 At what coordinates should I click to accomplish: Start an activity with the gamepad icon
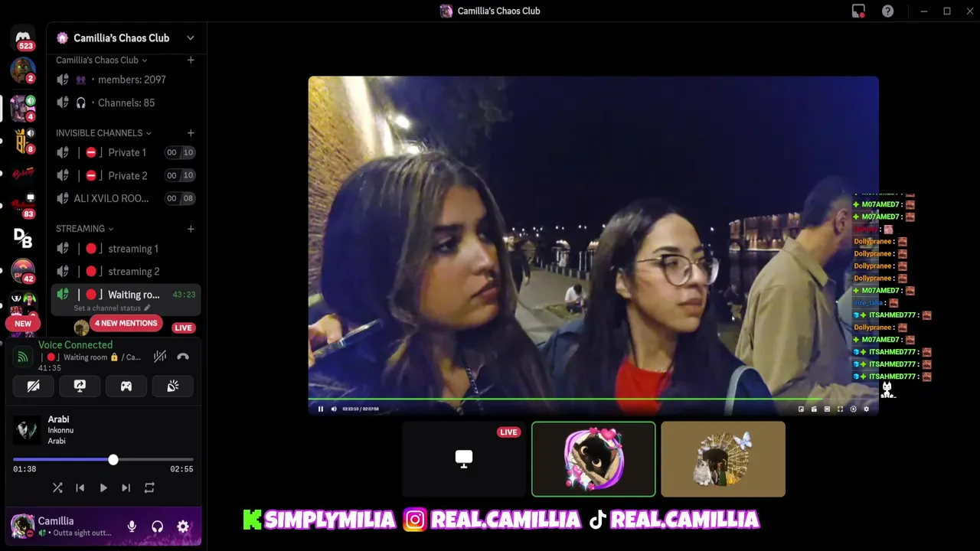pos(126,386)
